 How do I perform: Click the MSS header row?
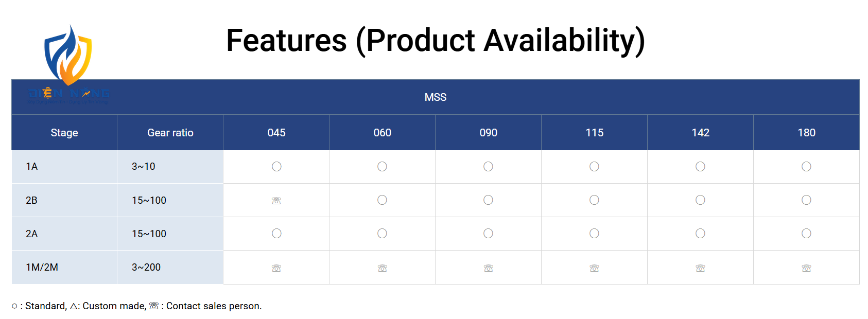click(436, 97)
